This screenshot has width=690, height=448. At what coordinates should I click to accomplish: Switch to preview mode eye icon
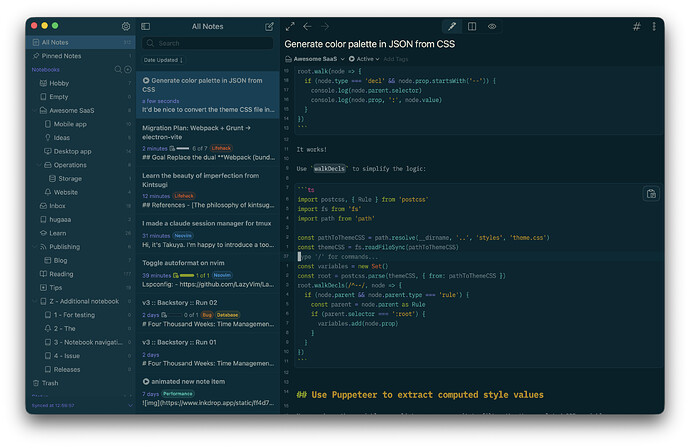point(492,26)
